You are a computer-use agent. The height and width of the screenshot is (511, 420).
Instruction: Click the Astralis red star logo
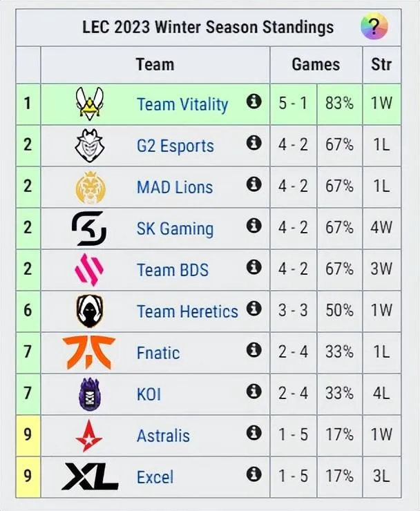coord(90,435)
